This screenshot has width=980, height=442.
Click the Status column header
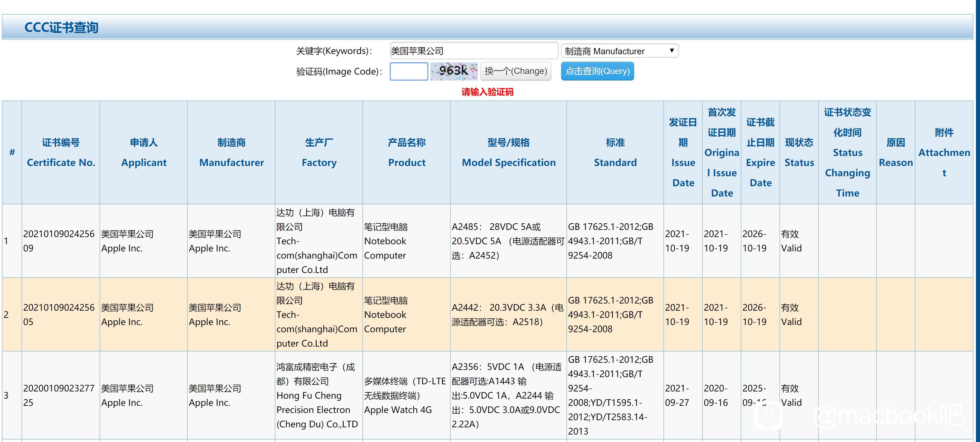799,153
